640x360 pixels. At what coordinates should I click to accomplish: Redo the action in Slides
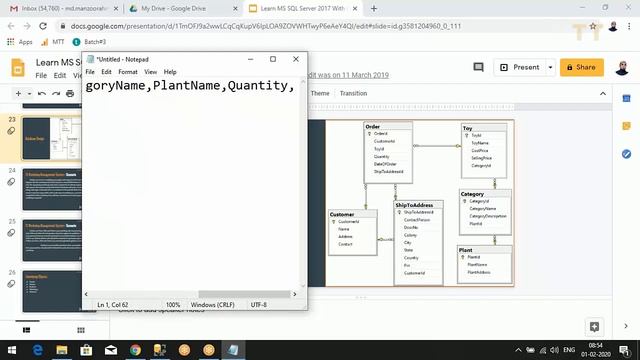[56, 93]
